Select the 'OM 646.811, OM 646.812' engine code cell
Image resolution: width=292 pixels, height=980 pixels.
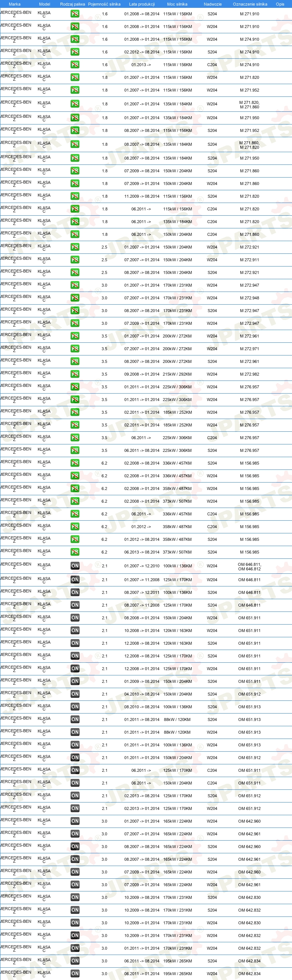click(249, 567)
